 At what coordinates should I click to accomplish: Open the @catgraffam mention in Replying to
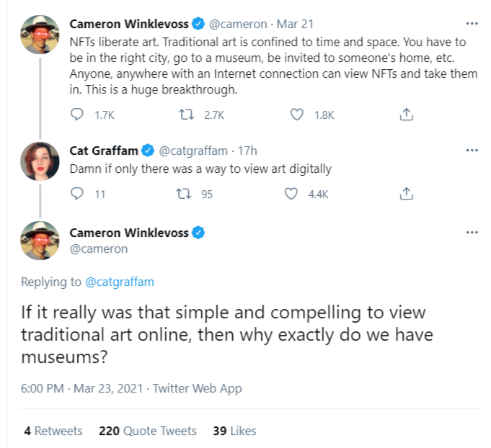click(119, 282)
